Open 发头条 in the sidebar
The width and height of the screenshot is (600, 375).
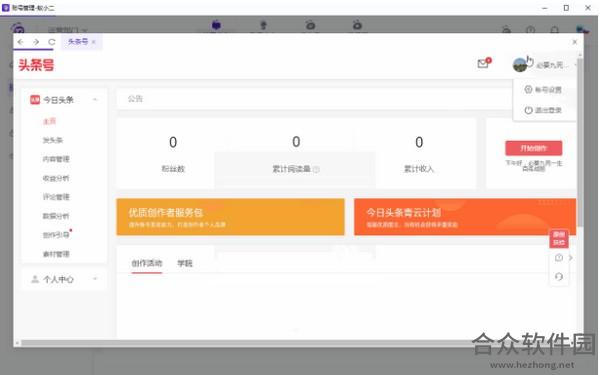pos(53,140)
